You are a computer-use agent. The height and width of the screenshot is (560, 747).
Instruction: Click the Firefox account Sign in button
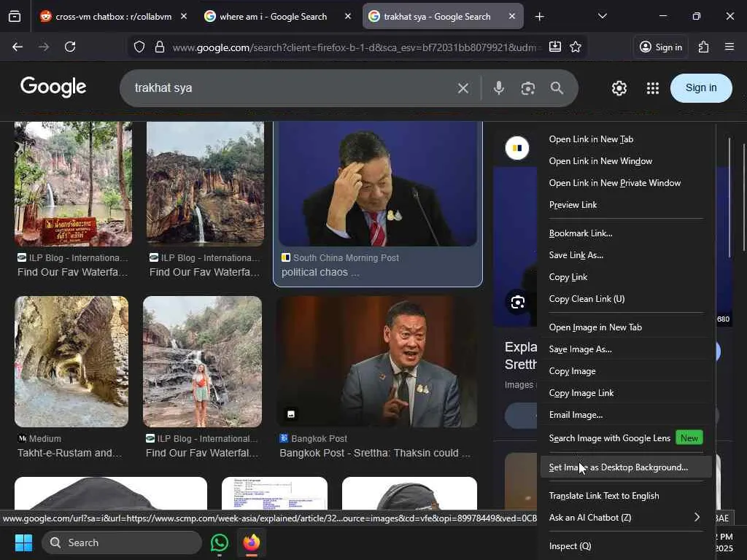[x=661, y=47]
